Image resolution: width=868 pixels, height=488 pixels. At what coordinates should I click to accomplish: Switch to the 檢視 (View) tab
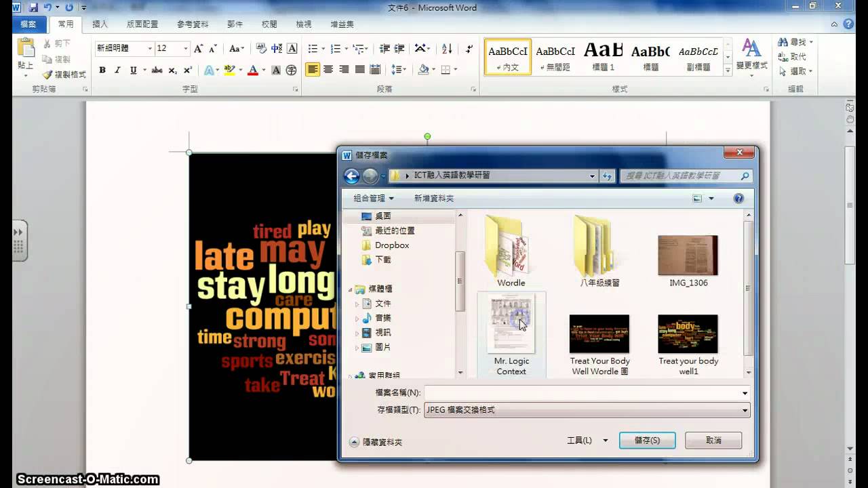point(303,24)
